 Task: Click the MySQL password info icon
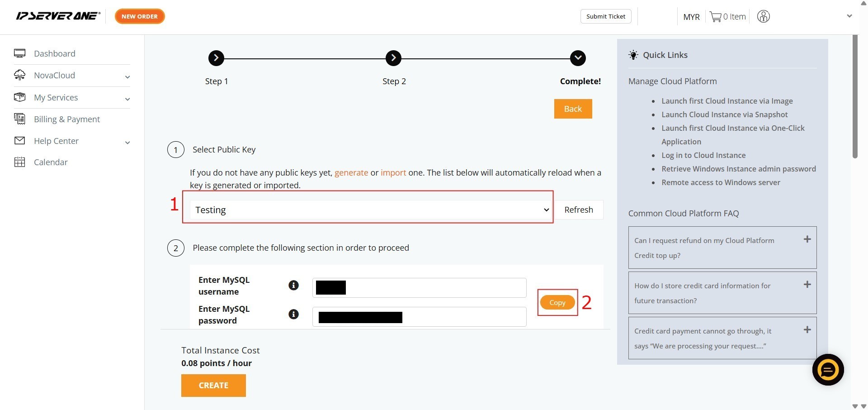(293, 314)
